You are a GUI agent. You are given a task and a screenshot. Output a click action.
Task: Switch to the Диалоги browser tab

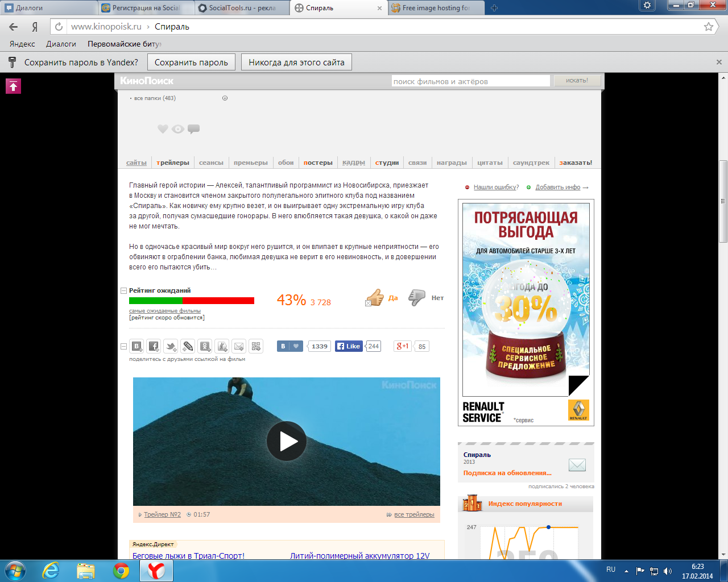(48, 8)
